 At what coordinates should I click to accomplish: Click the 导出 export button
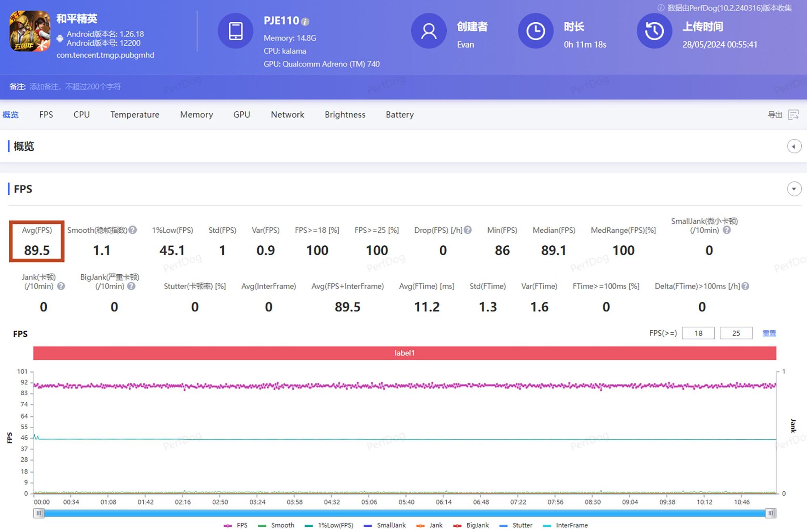[x=774, y=115]
